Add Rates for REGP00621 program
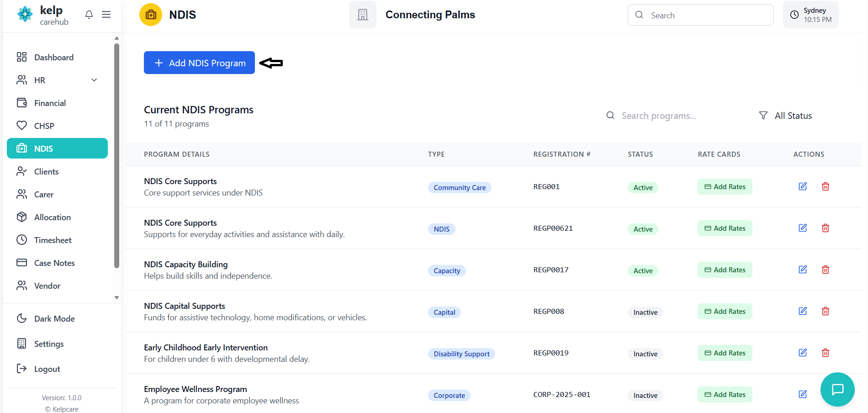Viewport: 868px width, 413px height. point(725,228)
